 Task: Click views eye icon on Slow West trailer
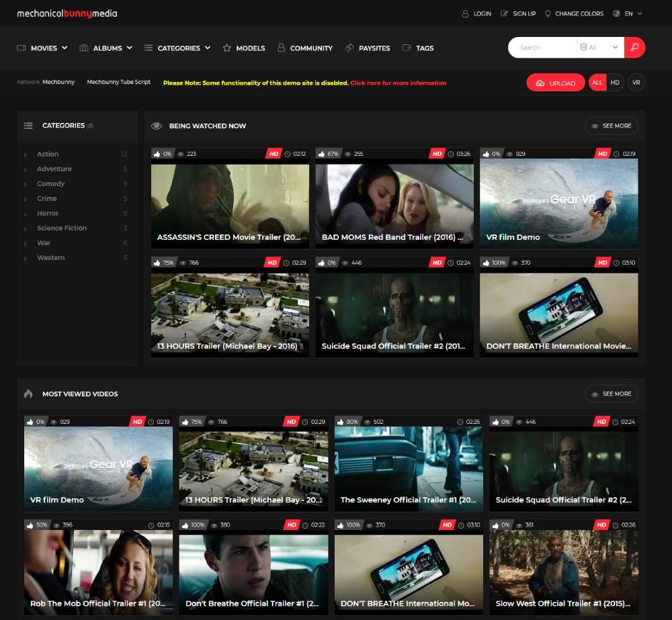(519, 525)
